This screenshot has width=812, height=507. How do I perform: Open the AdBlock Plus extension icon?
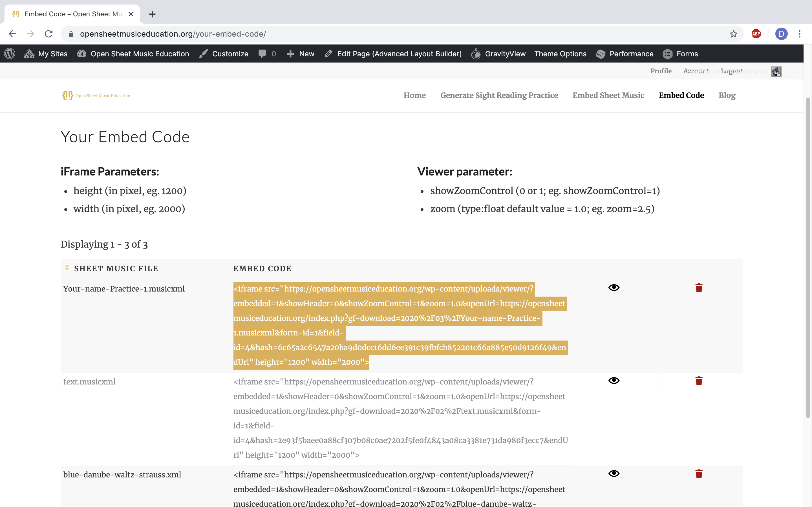click(756, 34)
